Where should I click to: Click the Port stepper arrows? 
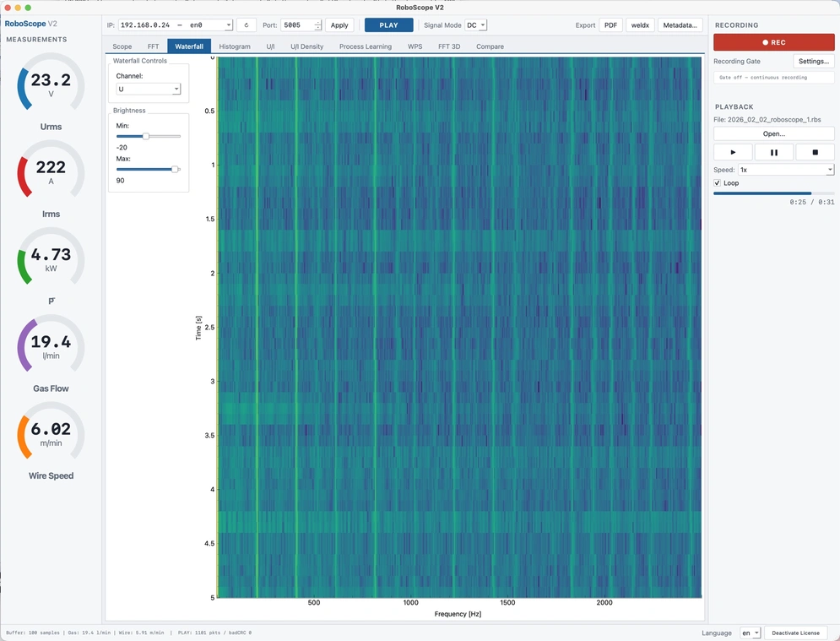coord(317,25)
